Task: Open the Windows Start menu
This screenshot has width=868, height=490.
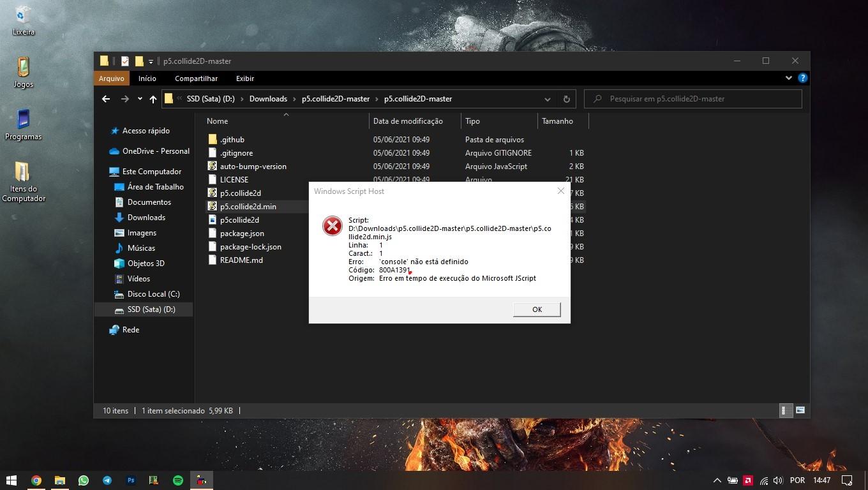Action: point(11,480)
